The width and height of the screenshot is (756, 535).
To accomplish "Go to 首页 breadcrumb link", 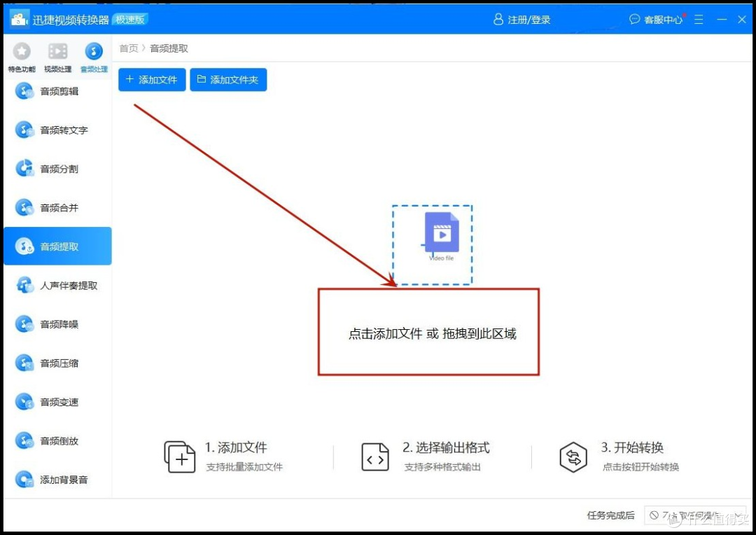I will pyautogui.click(x=129, y=48).
